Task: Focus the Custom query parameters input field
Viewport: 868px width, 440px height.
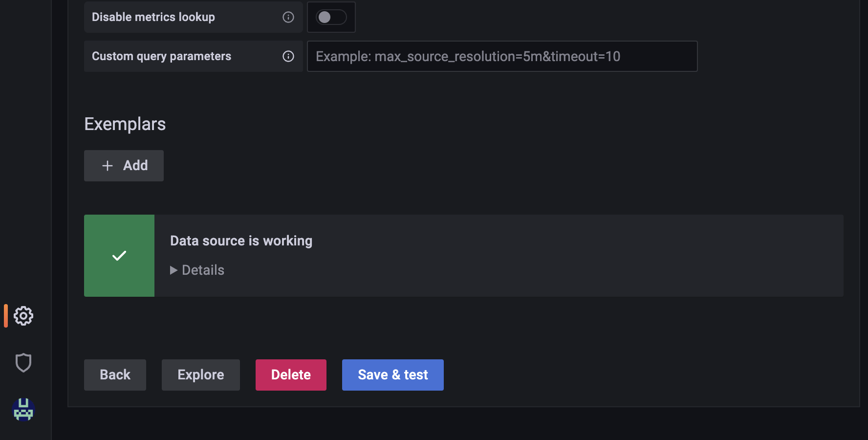Action: click(x=502, y=56)
